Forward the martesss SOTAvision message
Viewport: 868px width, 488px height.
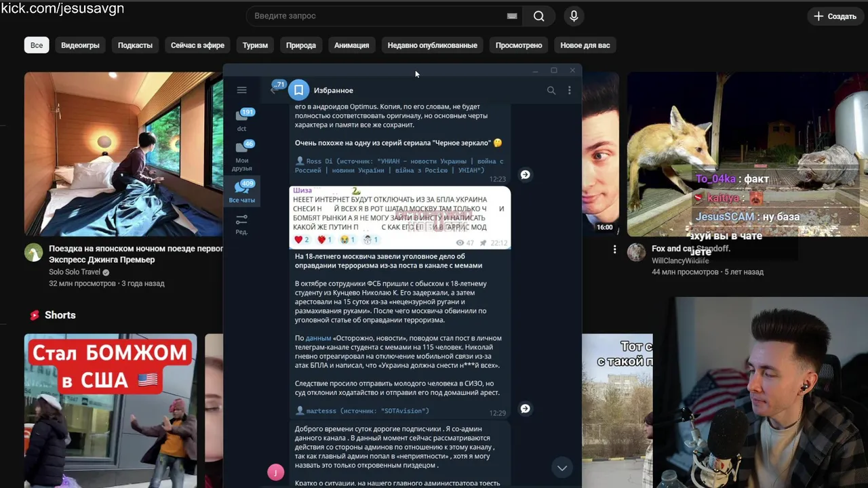tap(525, 409)
